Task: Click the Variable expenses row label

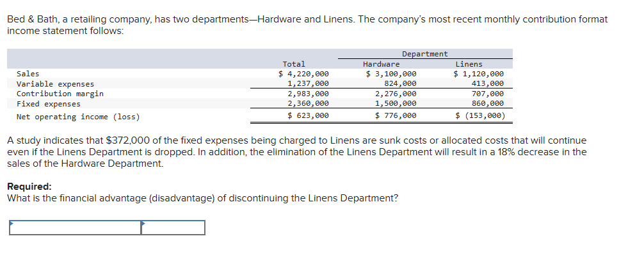Action: tap(55, 84)
